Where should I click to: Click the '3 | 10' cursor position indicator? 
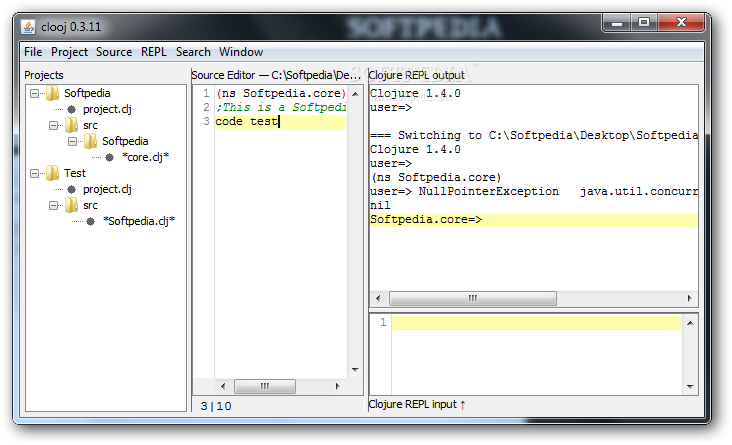click(x=216, y=406)
